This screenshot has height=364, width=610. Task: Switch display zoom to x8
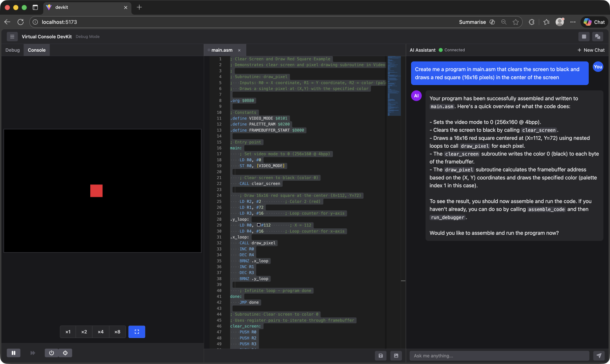[117, 332]
